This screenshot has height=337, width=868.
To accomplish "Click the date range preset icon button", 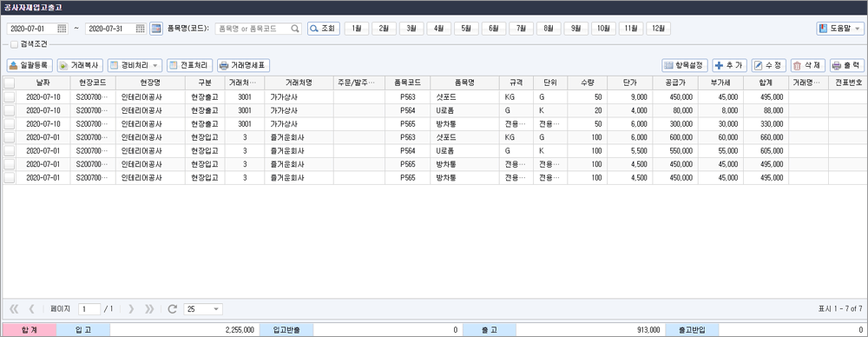I will tap(156, 29).
